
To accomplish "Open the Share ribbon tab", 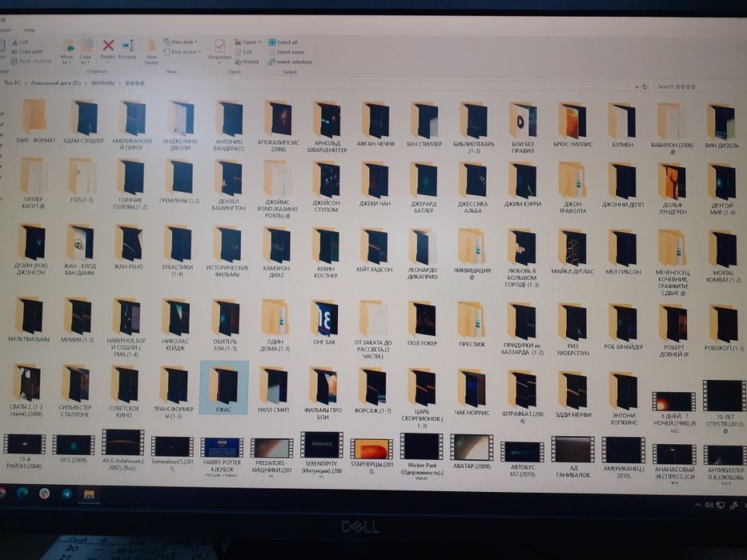I will 6,30.
